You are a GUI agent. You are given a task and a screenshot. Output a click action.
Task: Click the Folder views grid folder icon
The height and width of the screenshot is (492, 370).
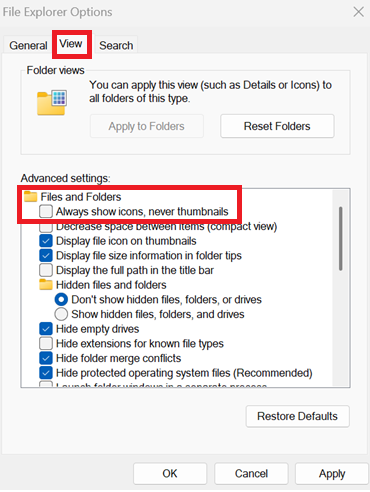pyautogui.click(x=52, y=103)
